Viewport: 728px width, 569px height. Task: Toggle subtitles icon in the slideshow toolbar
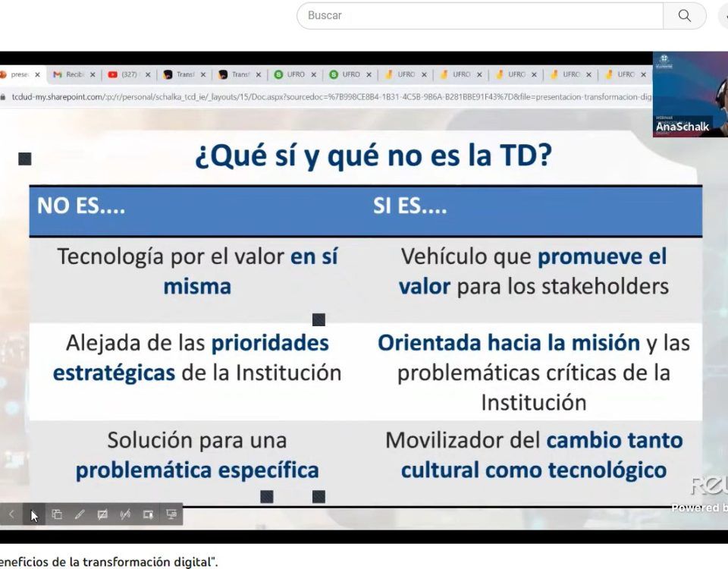pyautogui.click(x=102, y=514)
